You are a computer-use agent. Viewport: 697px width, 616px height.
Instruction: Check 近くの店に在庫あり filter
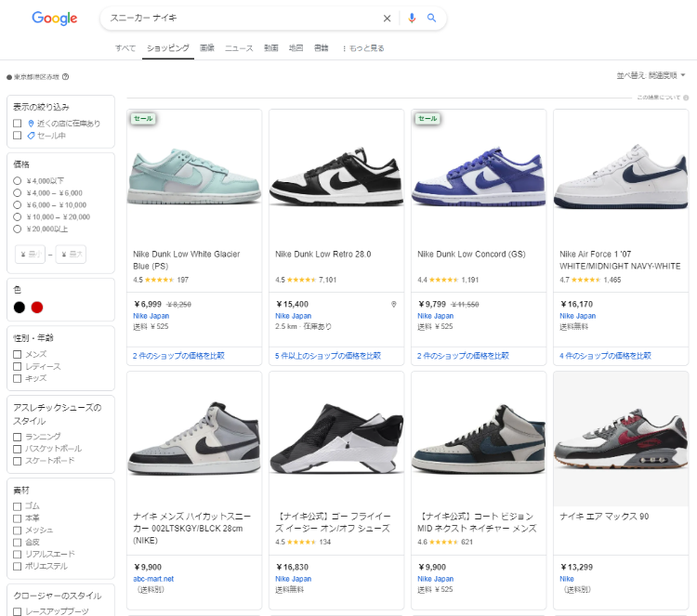[x=18, y=124]
